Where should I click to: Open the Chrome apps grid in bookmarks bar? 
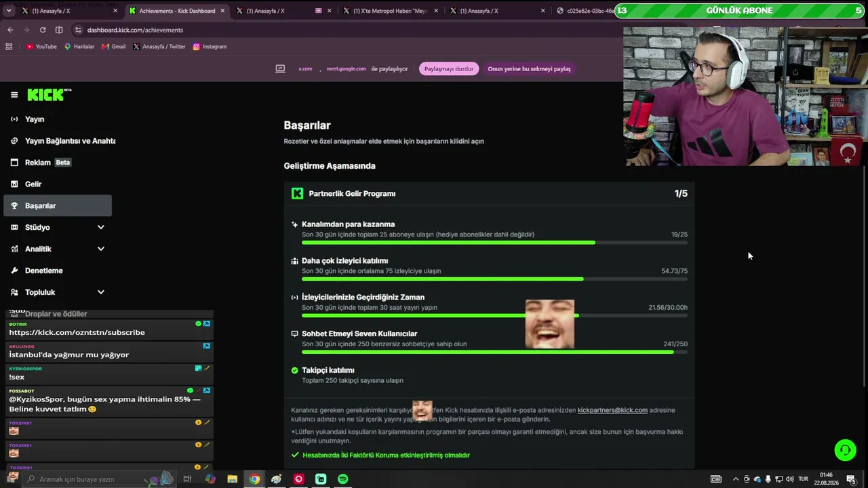point(9,47)
